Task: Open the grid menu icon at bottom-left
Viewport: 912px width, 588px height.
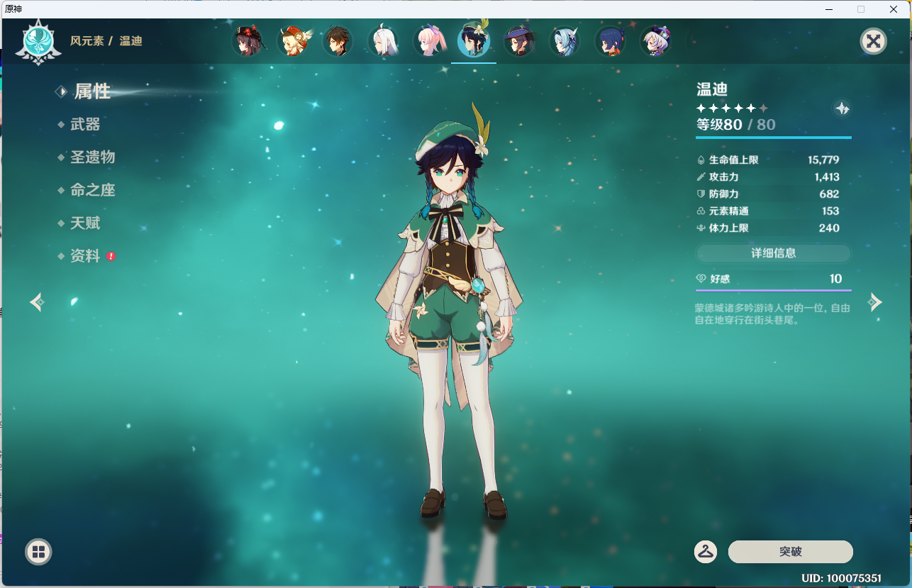Action: [38, 552]
